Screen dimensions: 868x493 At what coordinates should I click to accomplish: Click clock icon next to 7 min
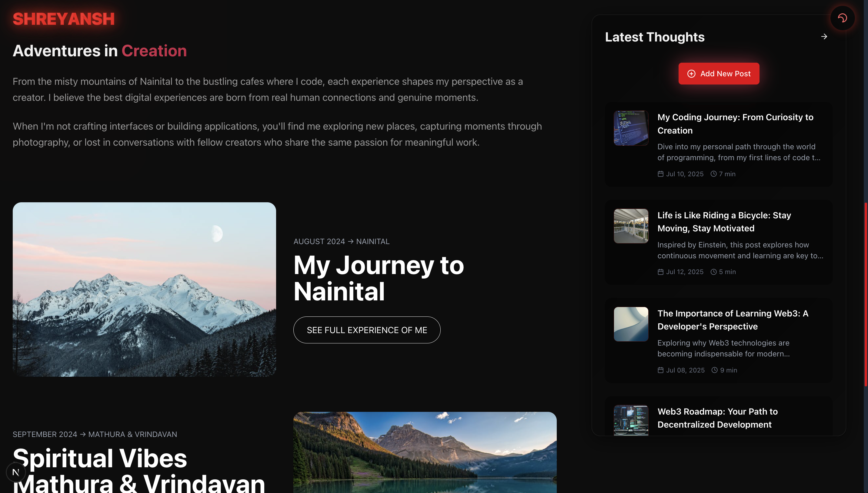coord(713,174)
